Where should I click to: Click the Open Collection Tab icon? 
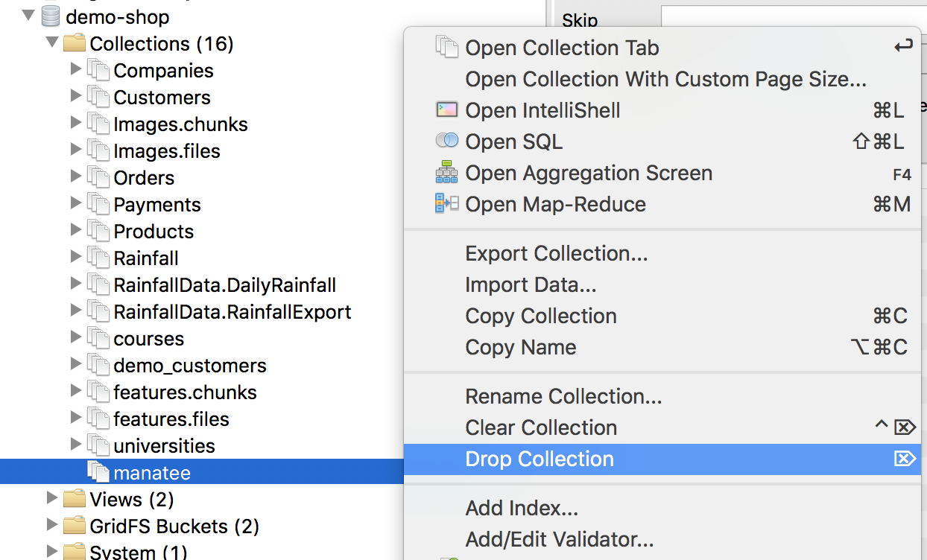tap(446, 48)
